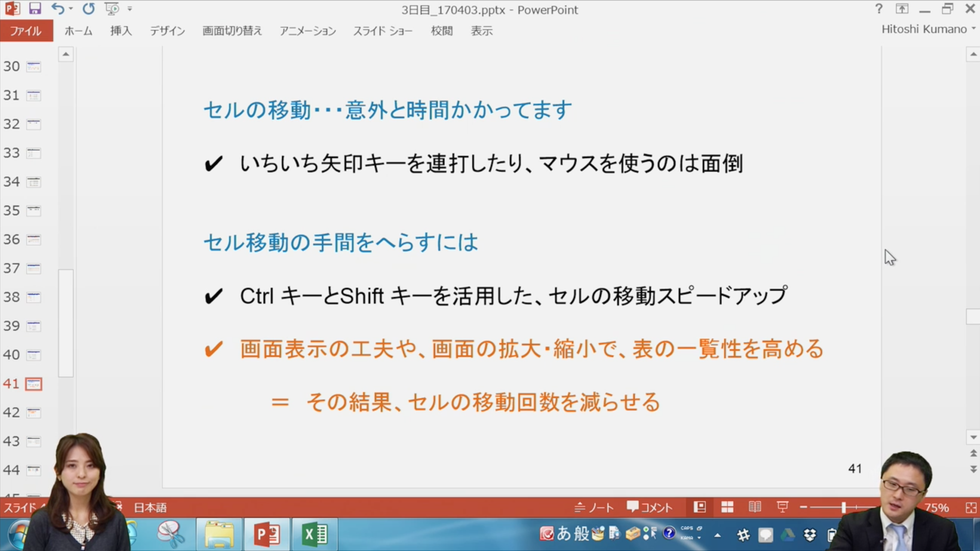Click thumbnail pane scroll up arrow
Image resolution: width=980 pixels, height=551 pixels.
coord(66,54)
